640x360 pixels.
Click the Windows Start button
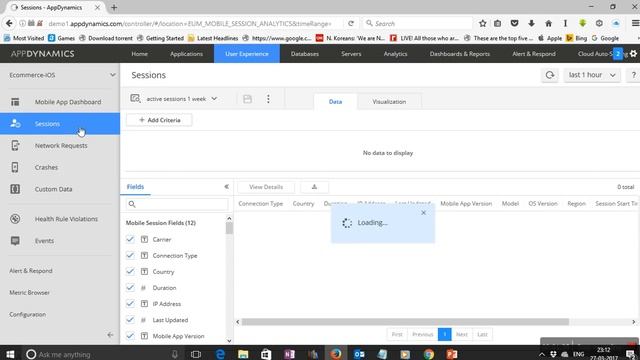point(10,354)
